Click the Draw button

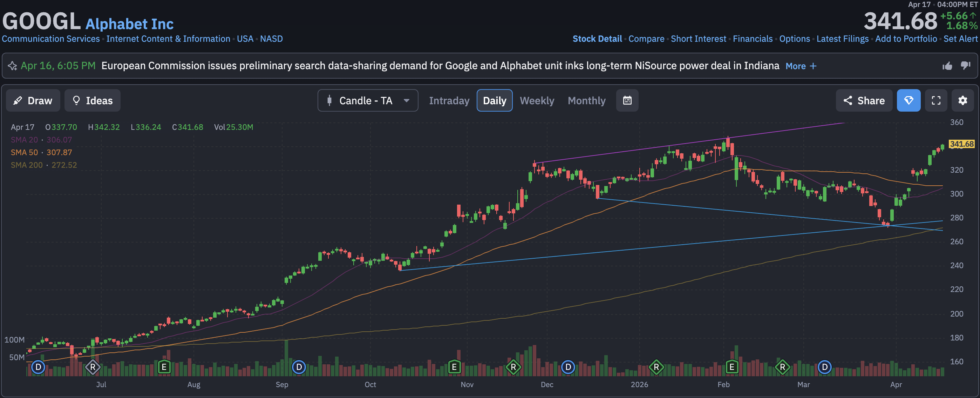33,100
